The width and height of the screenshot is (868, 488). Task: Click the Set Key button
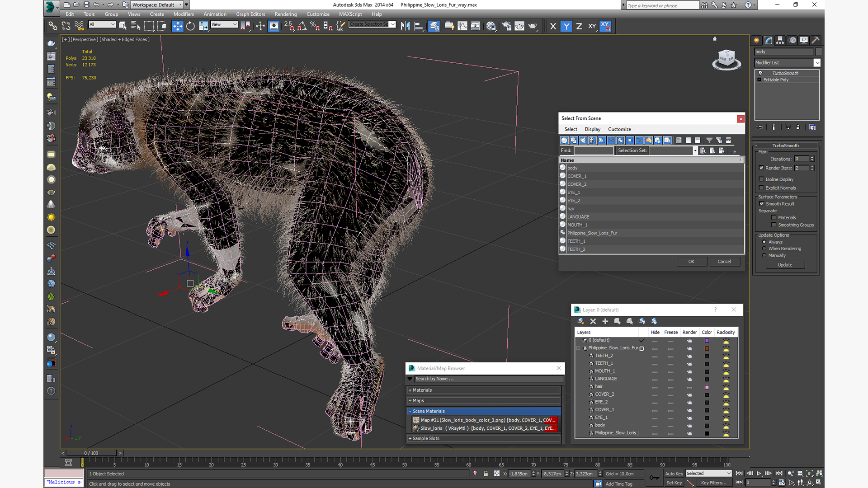click(x=674, y=483)
